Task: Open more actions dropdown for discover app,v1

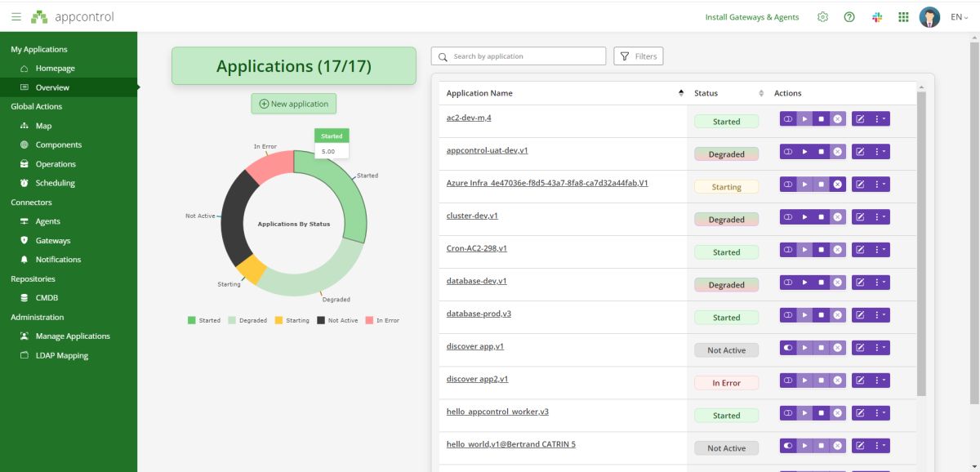Action: click(880, 348)
